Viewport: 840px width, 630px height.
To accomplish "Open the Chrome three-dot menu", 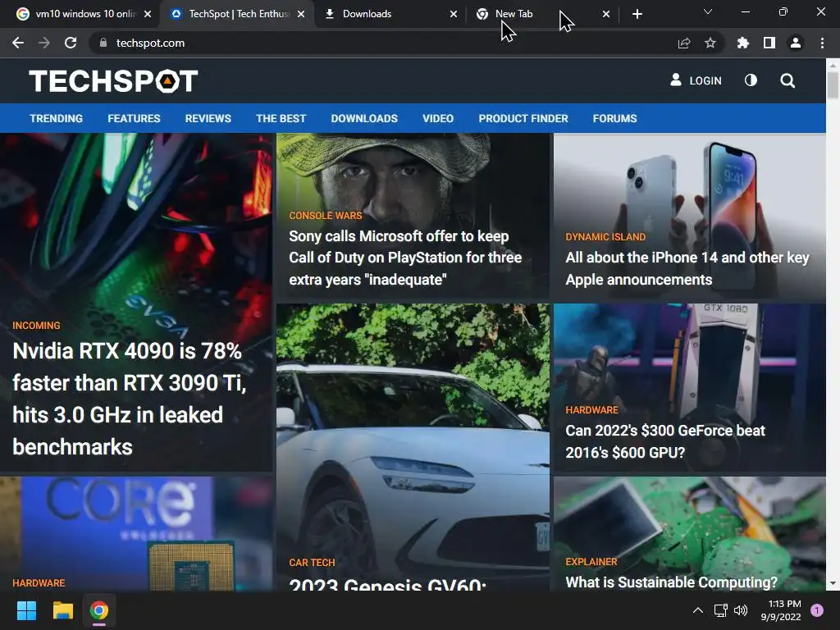I will tap(822, 43).
